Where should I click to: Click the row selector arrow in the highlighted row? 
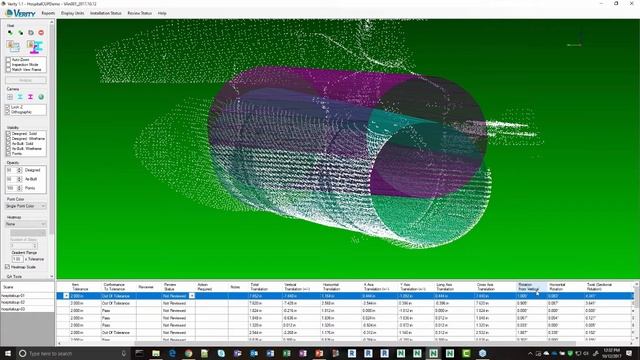[66, 296]
